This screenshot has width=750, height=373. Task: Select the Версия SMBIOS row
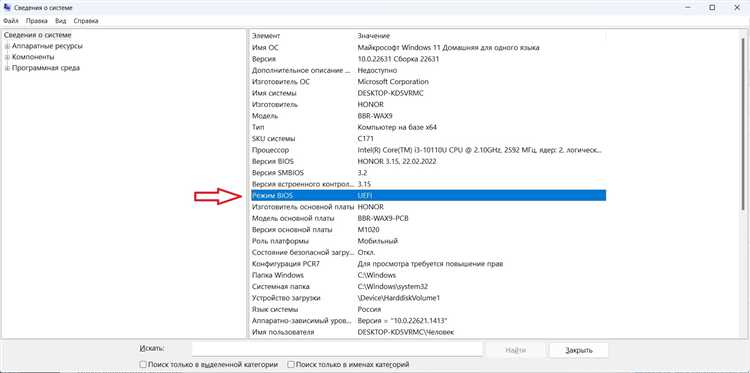[x=428, y=173]
